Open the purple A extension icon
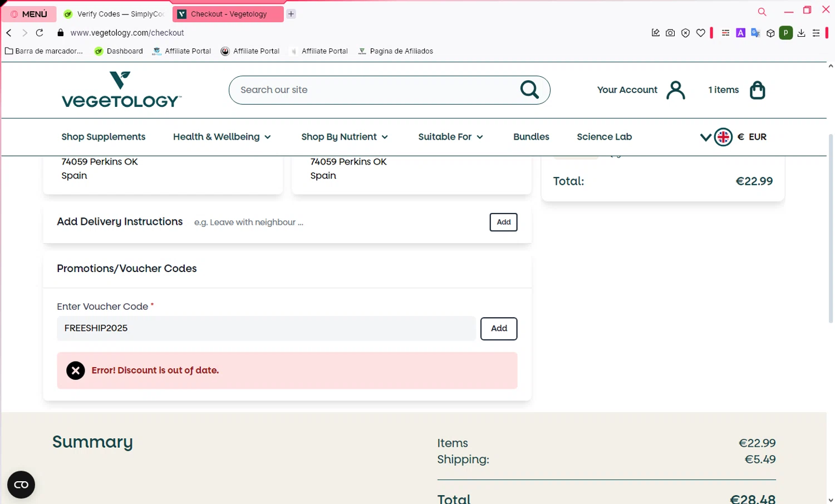The width and height of the screenshot is (835, 504). tap(740, 33)
